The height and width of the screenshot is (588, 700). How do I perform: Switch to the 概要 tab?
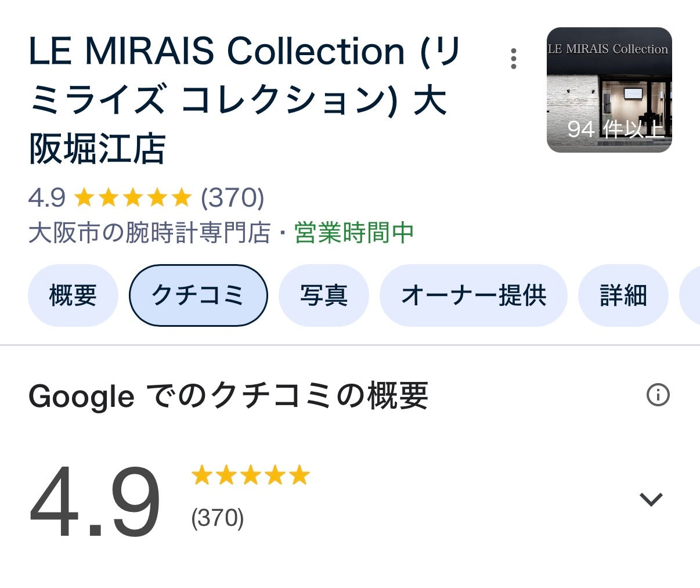(73, 295)
